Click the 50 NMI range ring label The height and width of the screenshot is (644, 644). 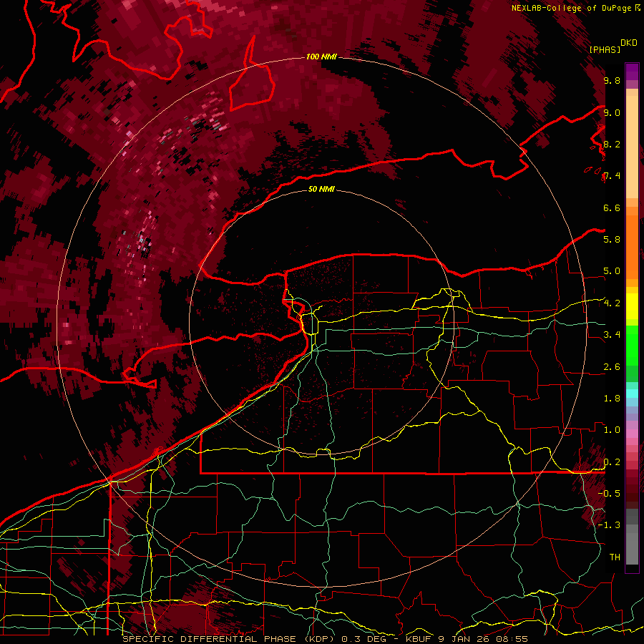tap(321, 189)
